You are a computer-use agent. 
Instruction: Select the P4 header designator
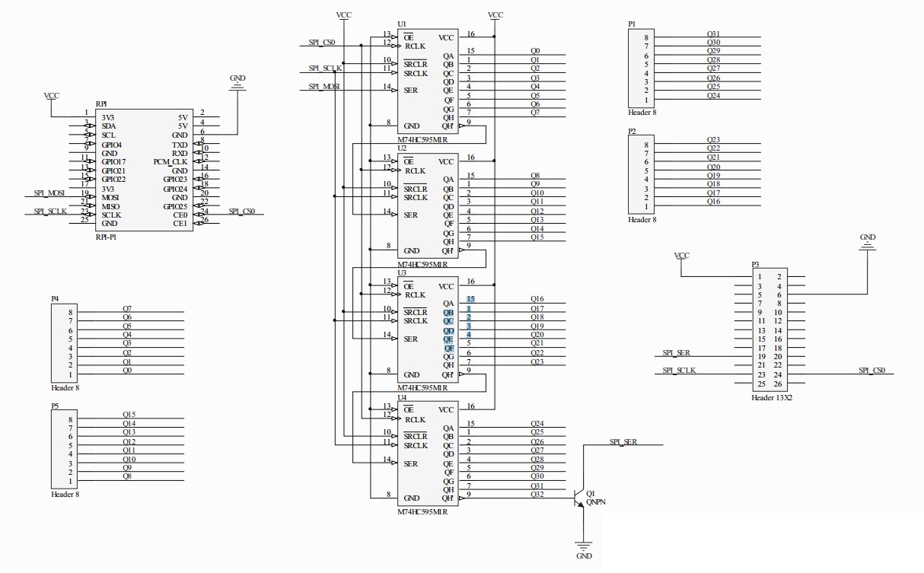[55, 299]
